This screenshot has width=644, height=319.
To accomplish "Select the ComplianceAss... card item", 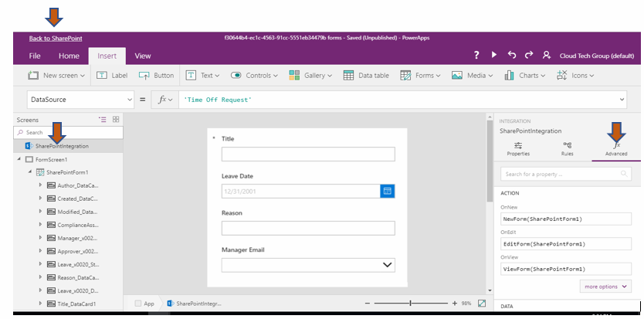I will 78,225.
